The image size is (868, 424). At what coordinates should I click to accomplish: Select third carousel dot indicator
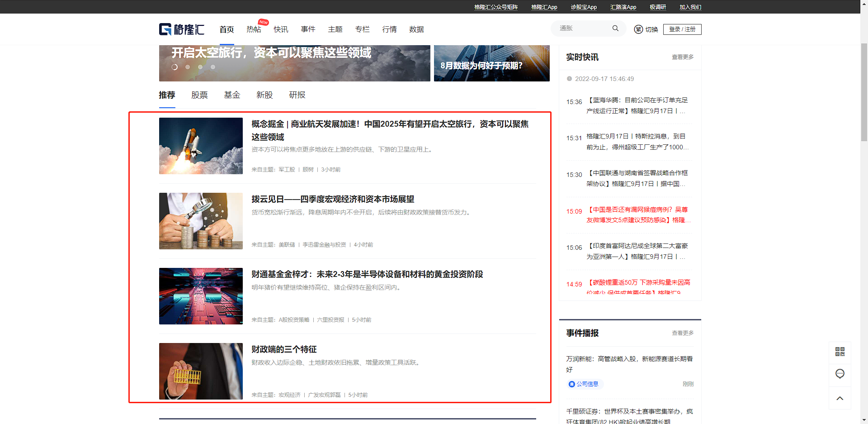pos(200,67)
